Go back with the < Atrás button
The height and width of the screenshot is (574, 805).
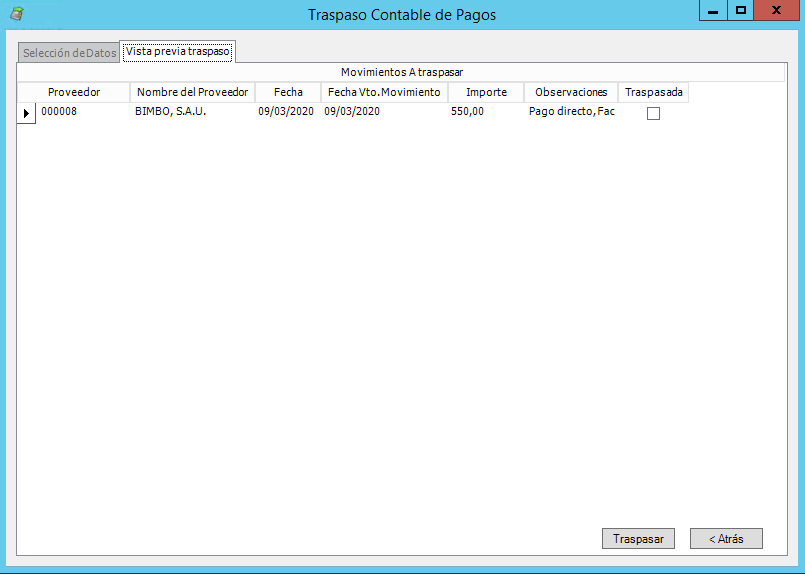(726, 539)
